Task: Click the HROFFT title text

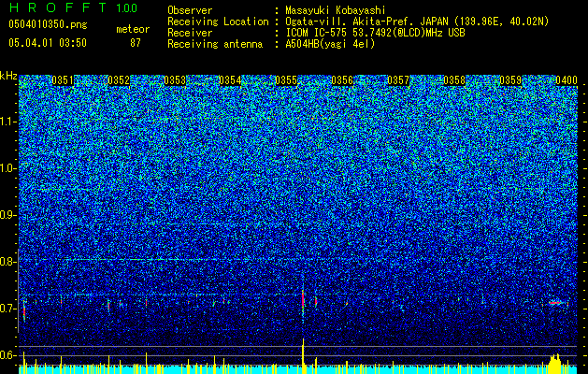Action: coord(58,7)
